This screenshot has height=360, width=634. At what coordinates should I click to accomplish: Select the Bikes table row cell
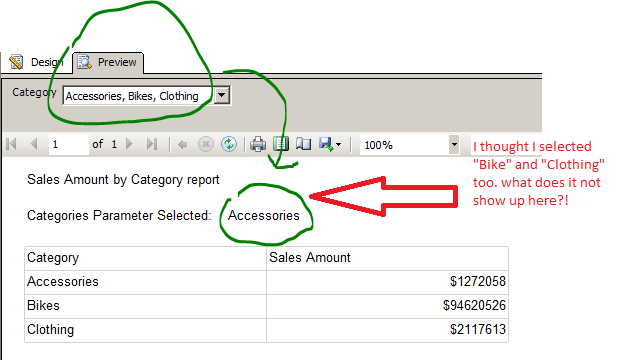point(146,306)
